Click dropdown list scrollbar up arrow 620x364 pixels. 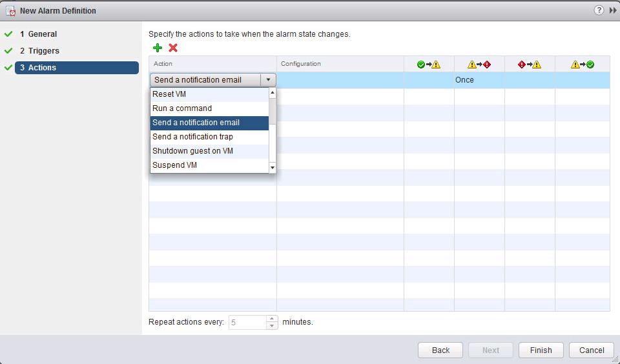pos(272,92)
